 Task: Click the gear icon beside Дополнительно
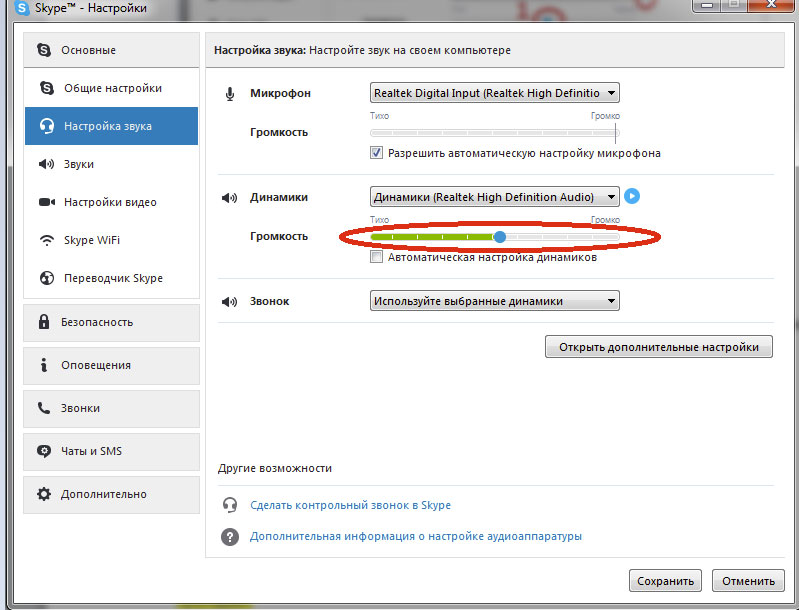(x=44, y=494)
